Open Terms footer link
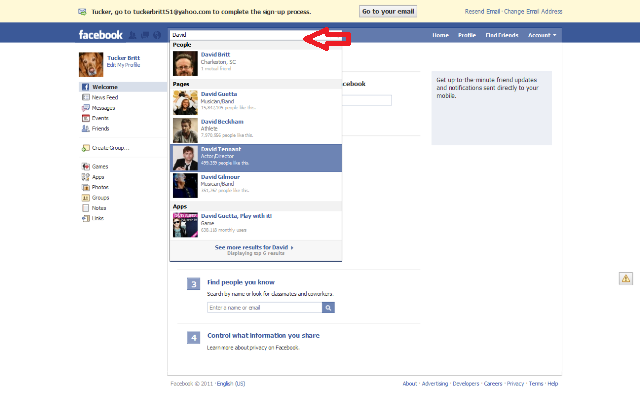 536,384
